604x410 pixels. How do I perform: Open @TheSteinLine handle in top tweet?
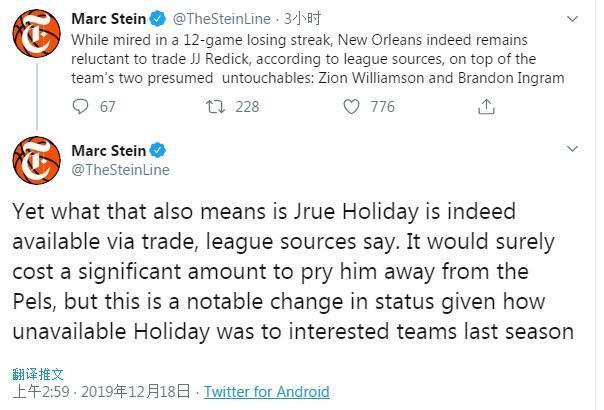coord(221,18)
